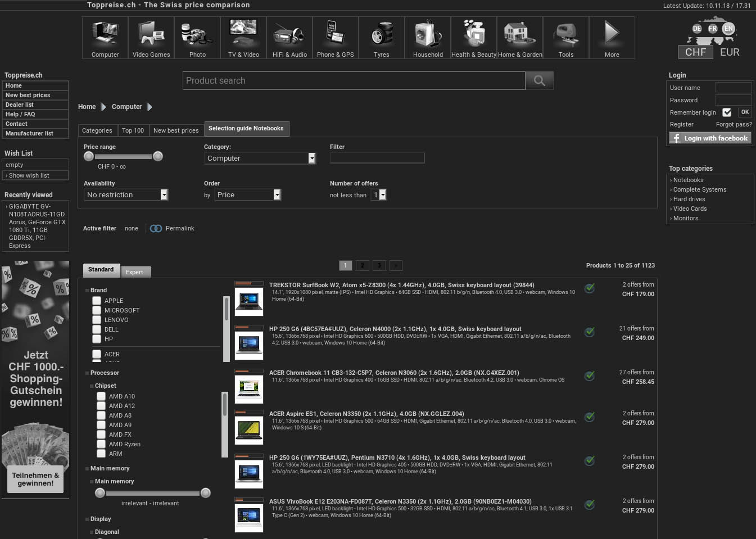This screenshot has width=756, height=539.
Task: Check the ACER brand filter
Action: pyautogui.click(x=97, y=354)
